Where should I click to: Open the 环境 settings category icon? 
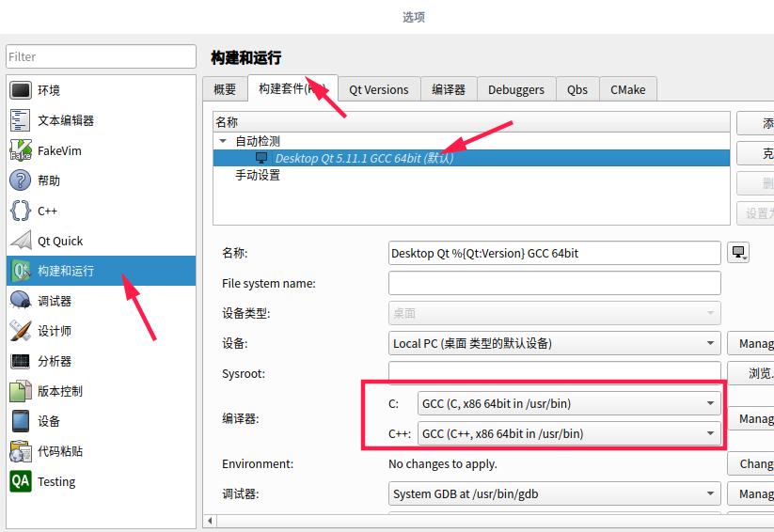21,90
